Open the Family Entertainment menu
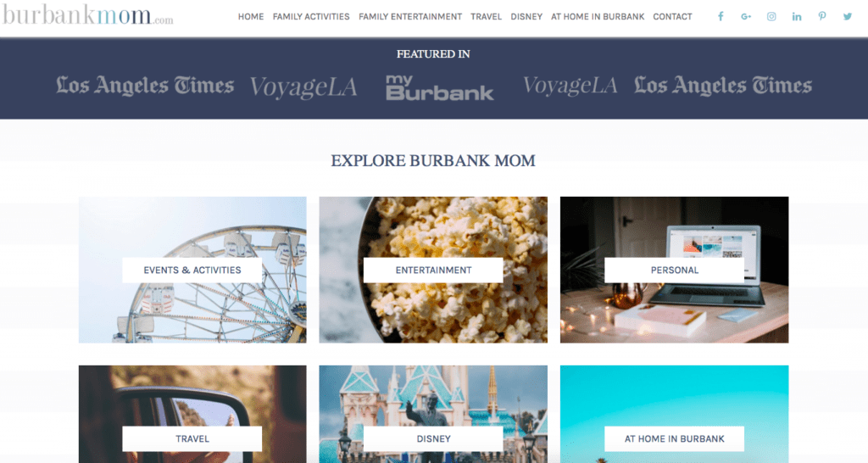The width and height of the screenshot is (868, 463). pos(410,17)
